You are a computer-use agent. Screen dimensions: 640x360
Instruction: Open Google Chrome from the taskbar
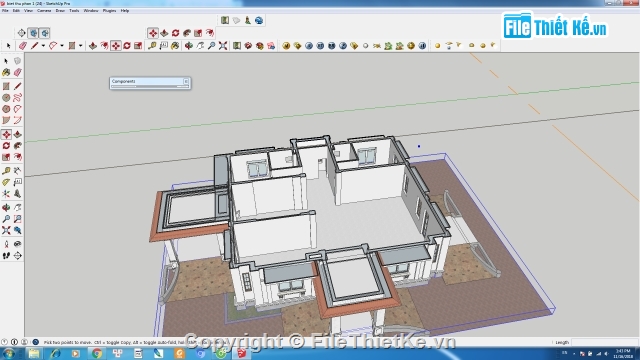tap(97, 353)
